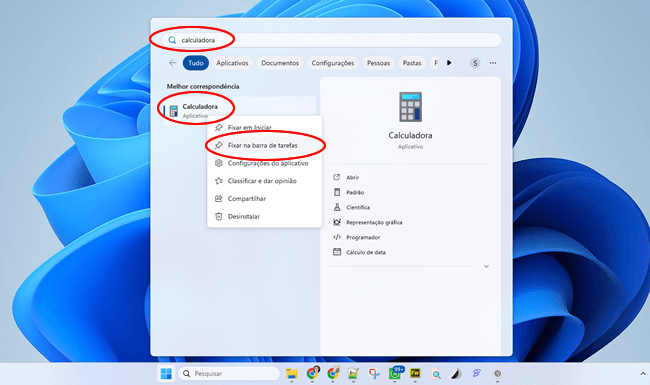The image size is (650, 385).
Task: Click the S user account avatar
Action: [475, 63]
